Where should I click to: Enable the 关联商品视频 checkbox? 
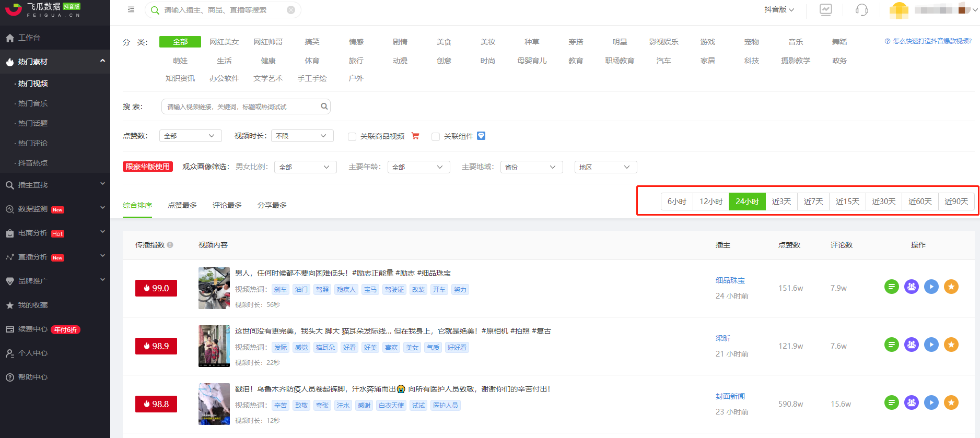[x=352, y=137]
